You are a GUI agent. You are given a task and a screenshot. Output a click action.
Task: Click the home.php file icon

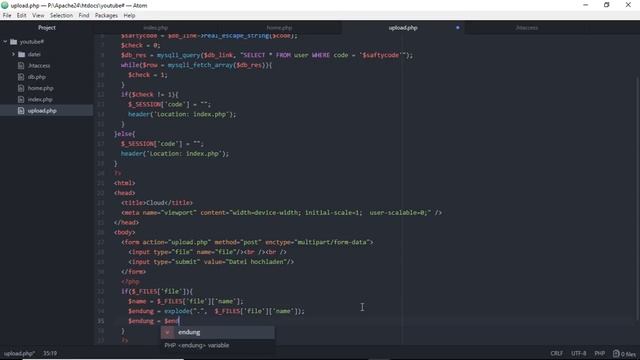[x=21, y=88]
